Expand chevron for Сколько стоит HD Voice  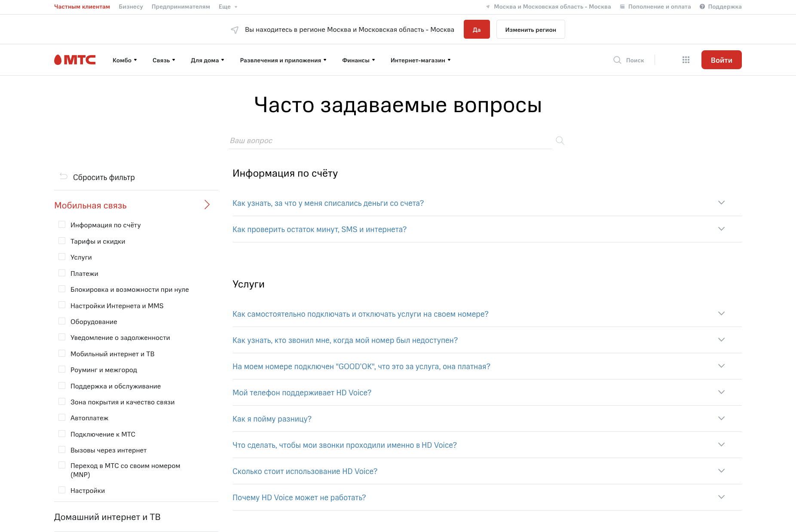pyautogui.click(x=721, y=471)
